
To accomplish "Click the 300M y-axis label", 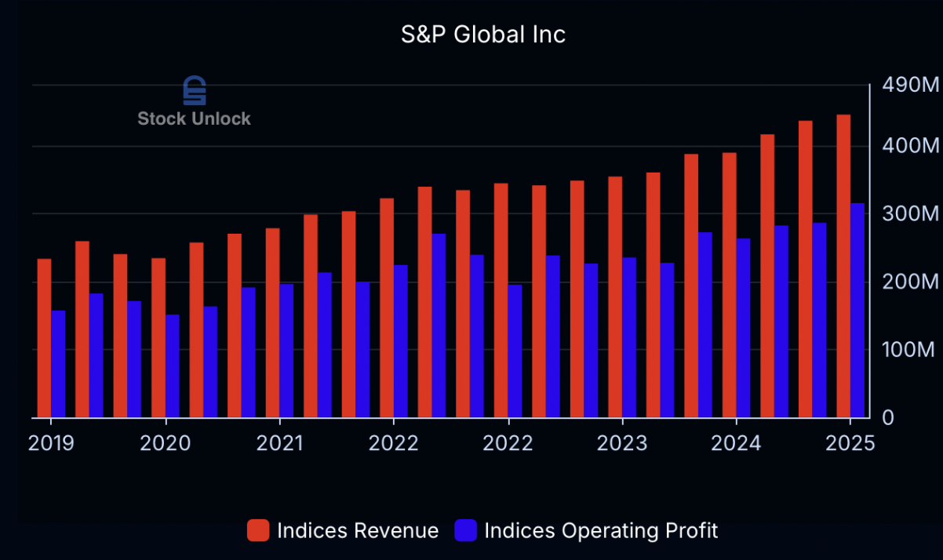I will 910,214.
